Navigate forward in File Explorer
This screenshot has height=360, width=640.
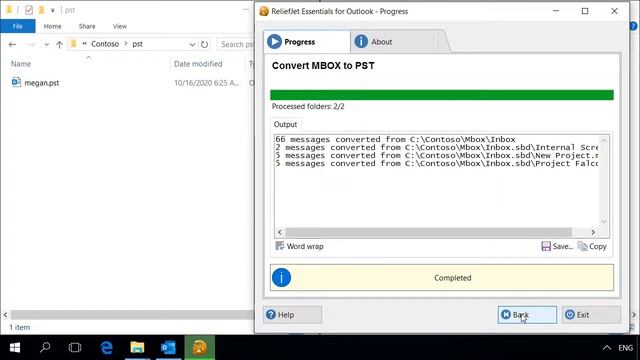coord(31,44)
